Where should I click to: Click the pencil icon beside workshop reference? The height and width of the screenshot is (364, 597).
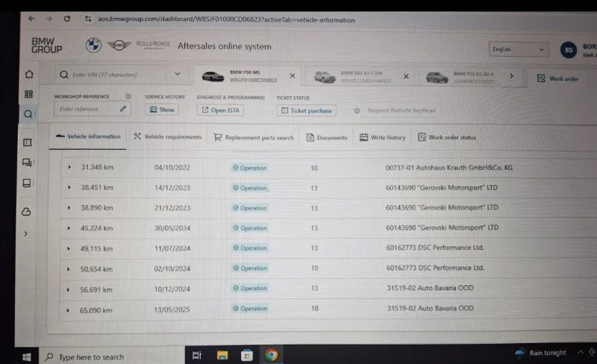tap(123, 109)
